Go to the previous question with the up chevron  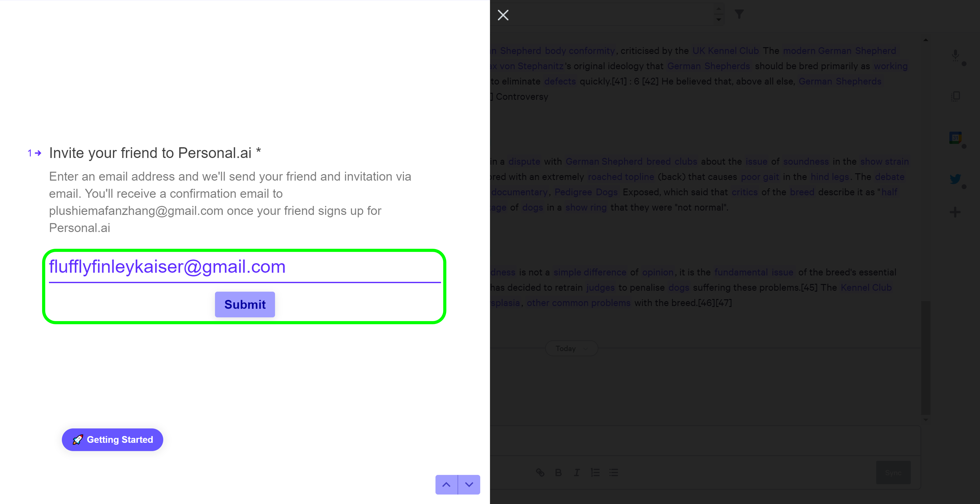click(x=446, y=485)
